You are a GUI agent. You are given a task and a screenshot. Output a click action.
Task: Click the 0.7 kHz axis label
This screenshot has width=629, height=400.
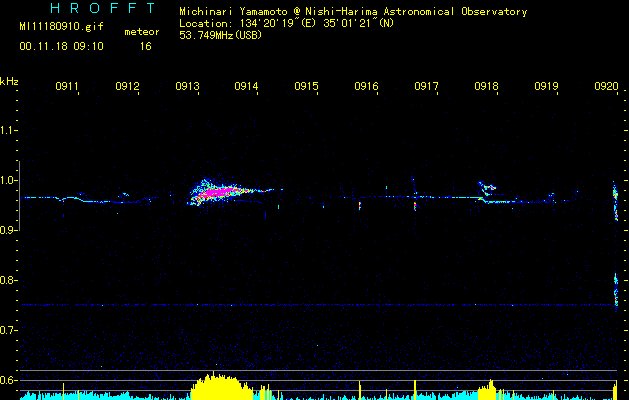(7, 330)
